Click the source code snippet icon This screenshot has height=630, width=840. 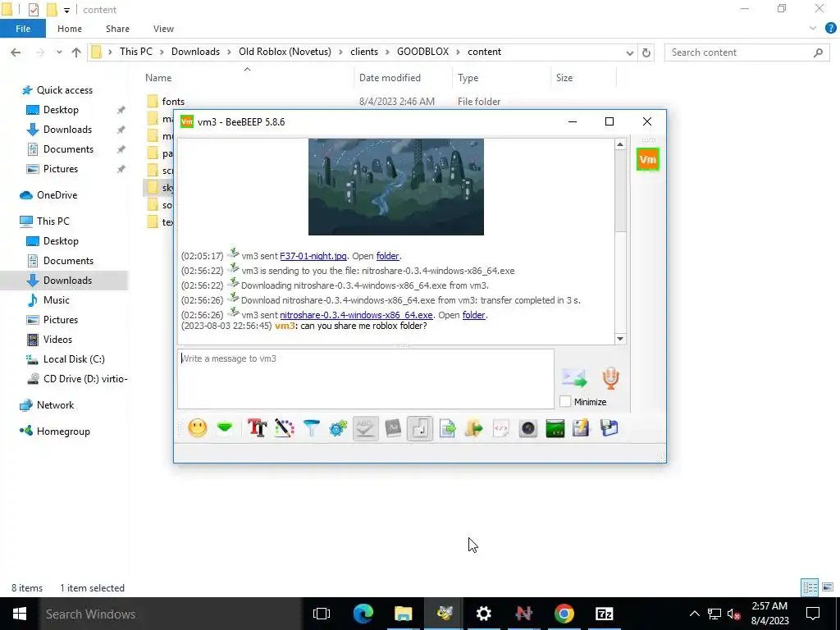[501, 428]
